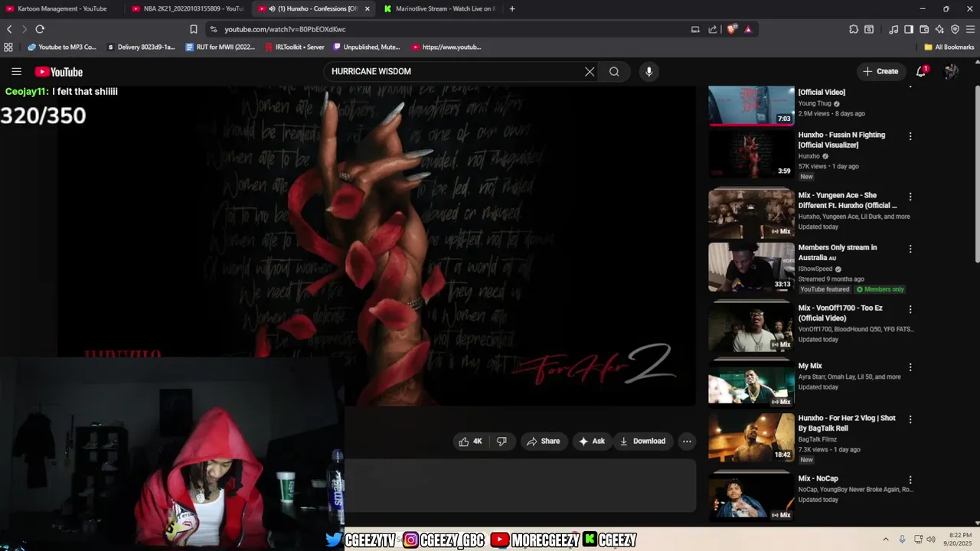Start voice search with microphone icon
Screen dimensions: 980x551
[x=649, y=72]
